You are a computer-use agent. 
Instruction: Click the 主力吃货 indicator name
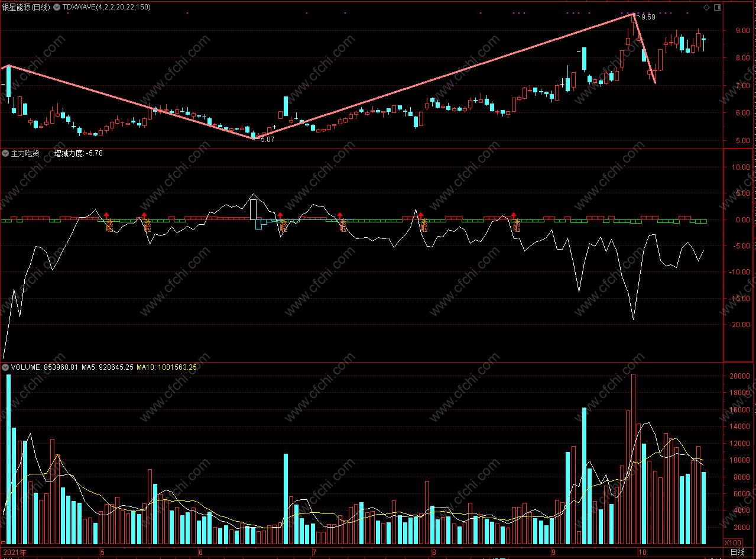(25, 153)
